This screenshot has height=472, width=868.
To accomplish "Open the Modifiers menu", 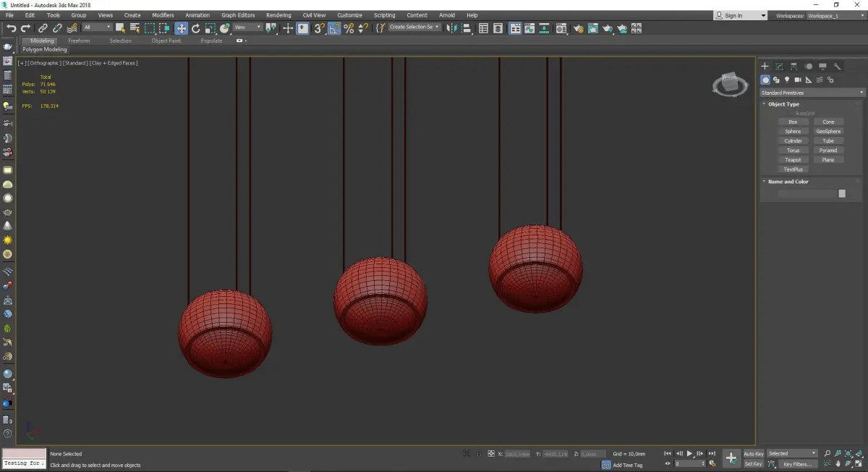I will [163, 15].
